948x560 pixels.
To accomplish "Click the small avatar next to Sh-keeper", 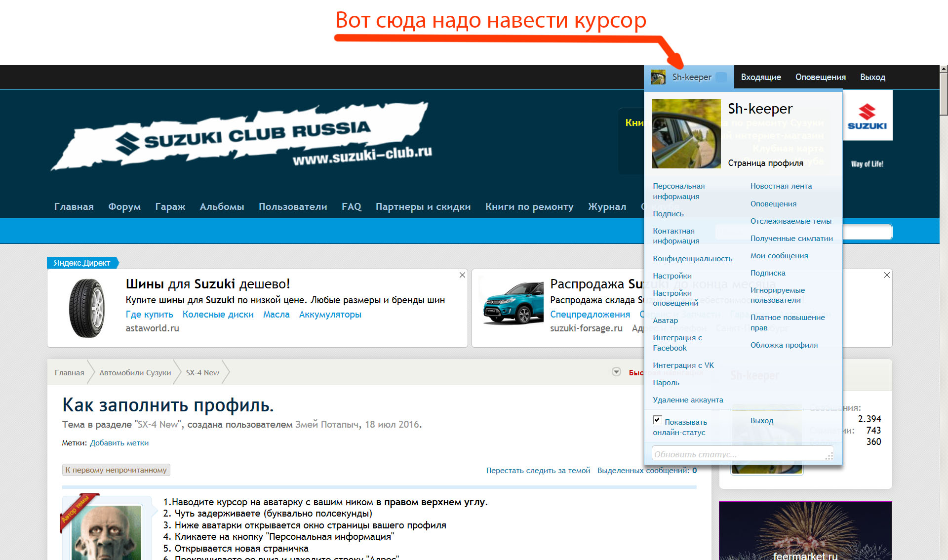I will (x=658, y=77).
